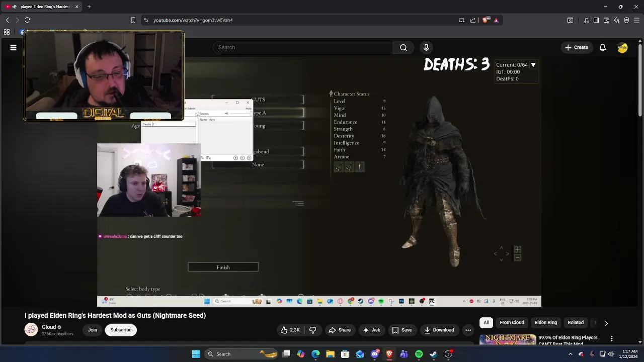644x362 pixels.
Task: Open the Brave playlist music note icon
Action: (x=587, y=20)
